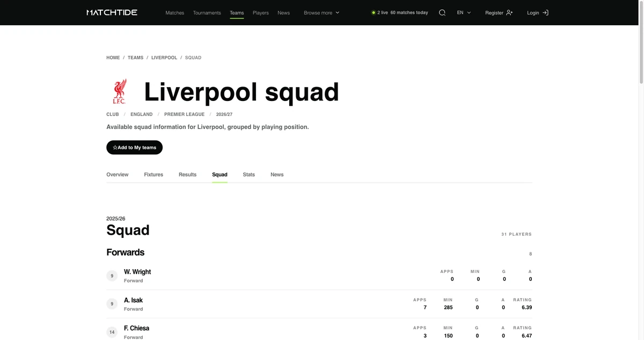The height and width of the screenshot is (340, 644).
Task: Click the PREMIER LEAGUE label under title
Action: click(184, 114)
